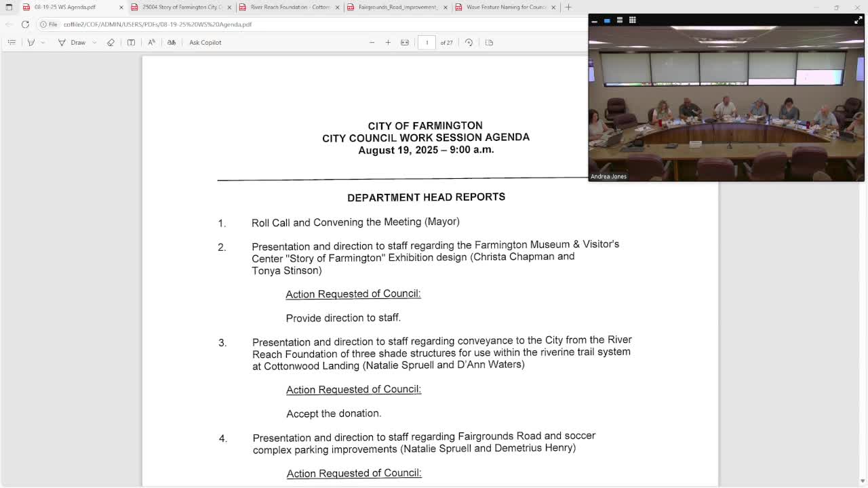Expand the highlight color dropdown arrow
The height and width of the screenshot is (488, 868).
[43, 42]
